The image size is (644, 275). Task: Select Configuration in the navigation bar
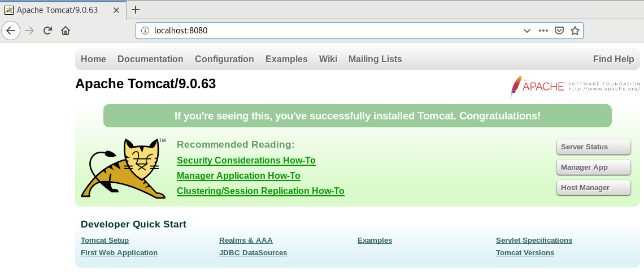point(224,59)
